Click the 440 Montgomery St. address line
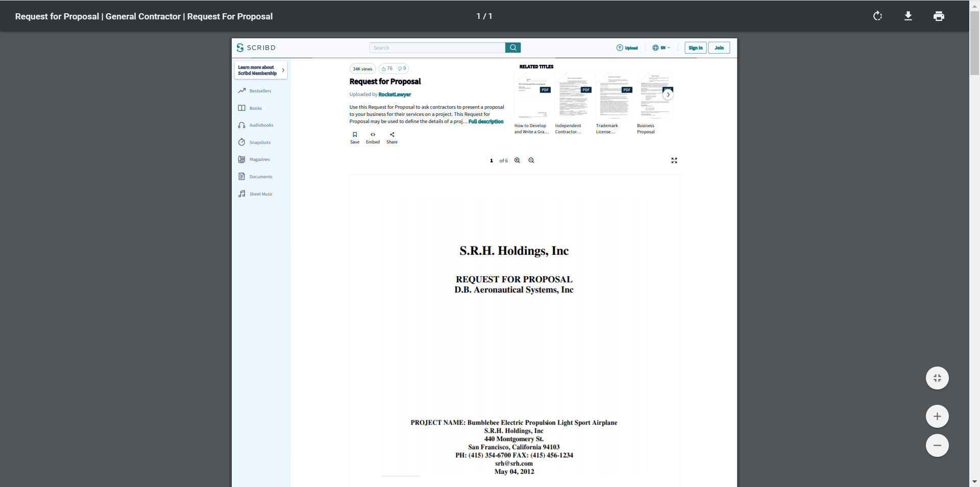The height and width of the screenshot is (487, 980). (x=514, y=439)
